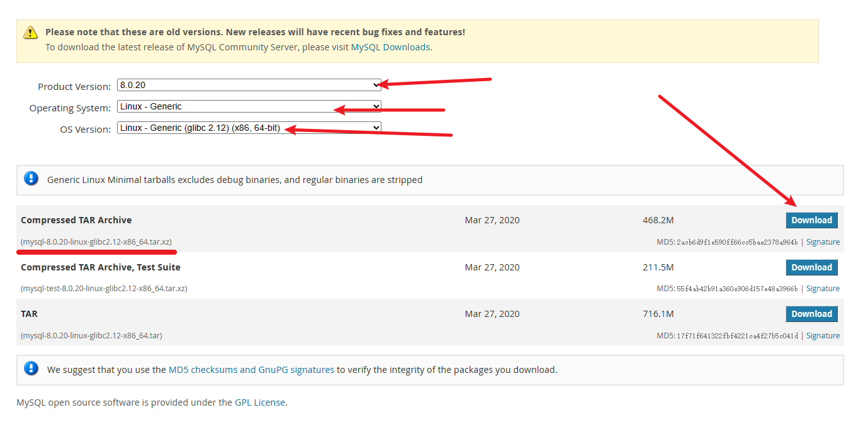Screen dimensions: 868x422
Task: Open the Product Version dropdown
Action: 249,85
